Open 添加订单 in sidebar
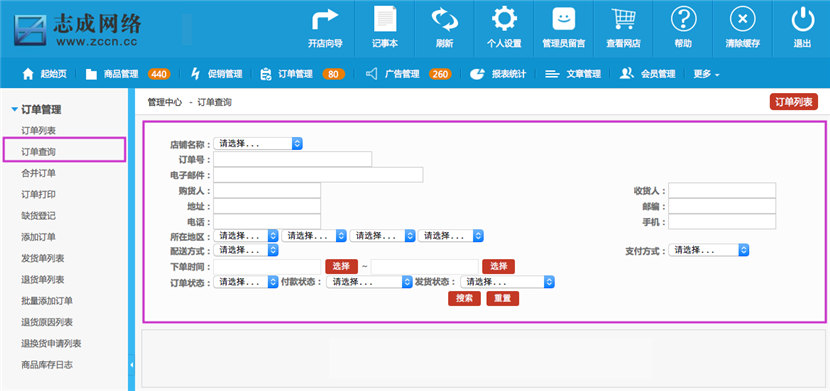The height and width of the screenshot is (391, 830). pyautogui.click(x=39, y=237)
